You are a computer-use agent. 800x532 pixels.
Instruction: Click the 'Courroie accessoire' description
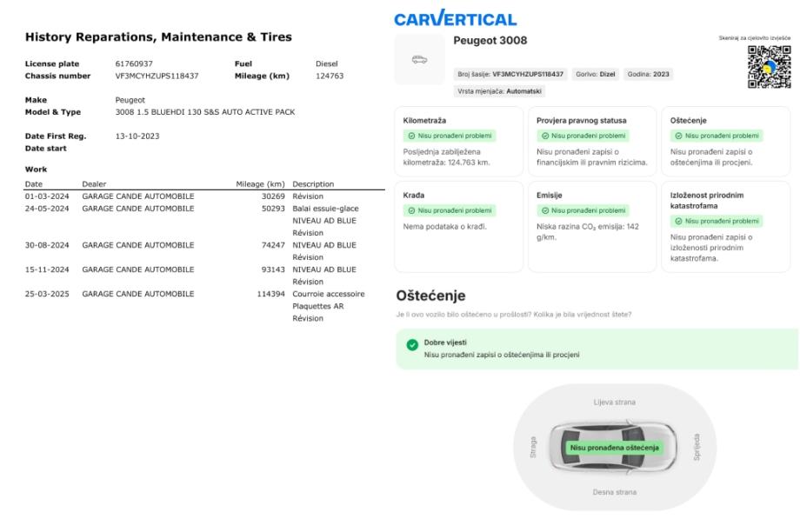tap(329, 295)
